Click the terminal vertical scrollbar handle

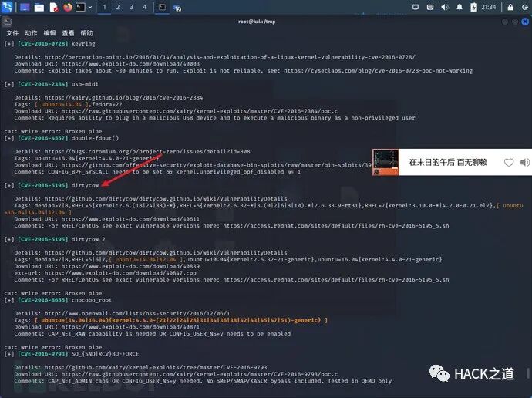(x=528, y=373)
